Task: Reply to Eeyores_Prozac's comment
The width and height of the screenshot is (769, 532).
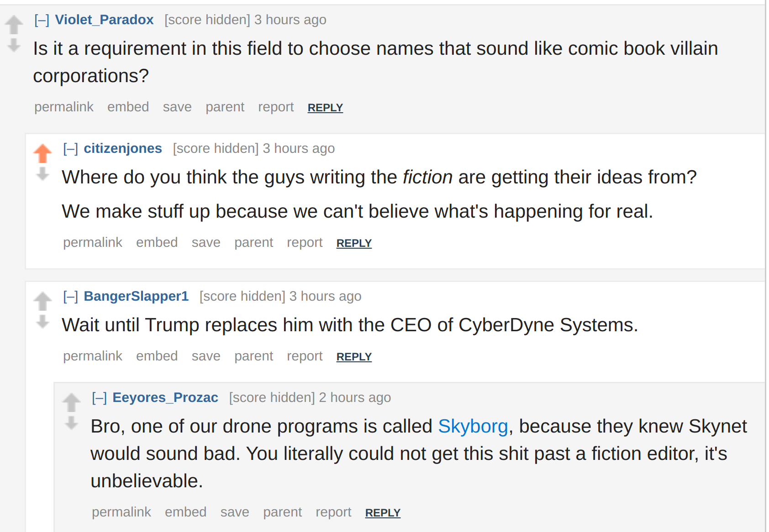Action: [x=383, y=513]
